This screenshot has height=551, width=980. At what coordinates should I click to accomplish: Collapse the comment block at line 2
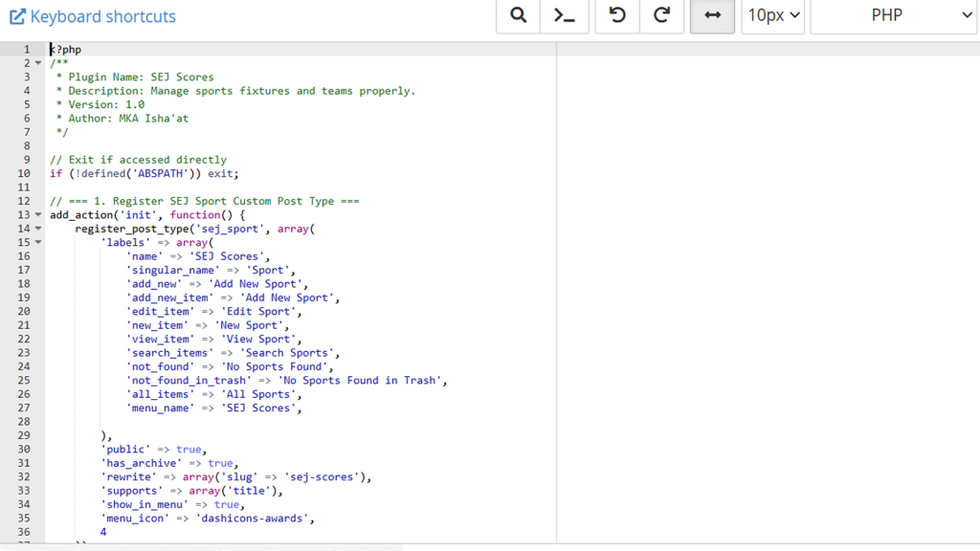click(x=38, y=63)
